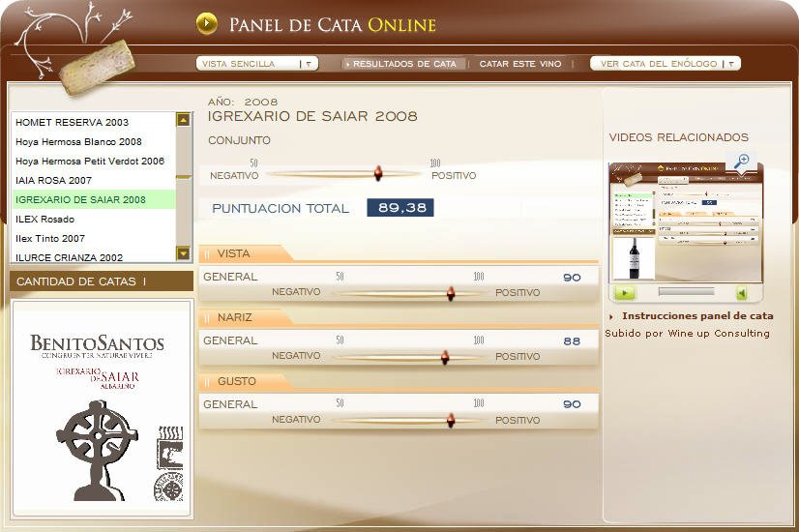The image size is (799, 532).
Task: Collapse the Gusto section header
Action: [246, 381]
